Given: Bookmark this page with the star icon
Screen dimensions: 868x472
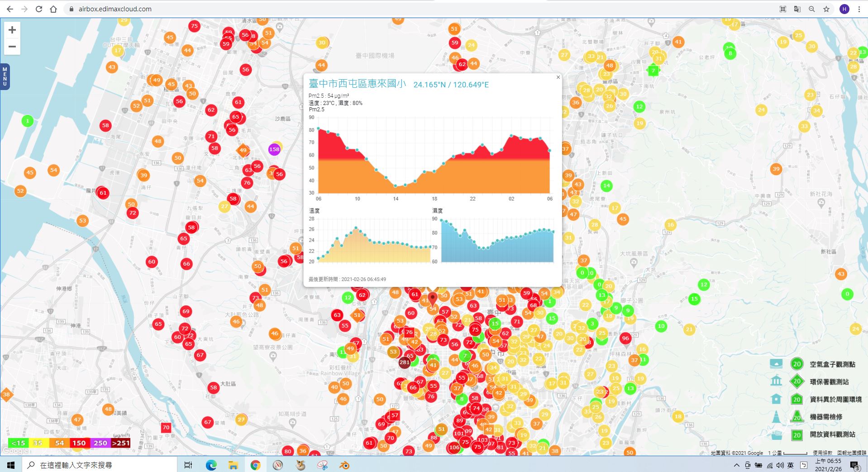Looking at the screenshot, I should tap(826, 9).
